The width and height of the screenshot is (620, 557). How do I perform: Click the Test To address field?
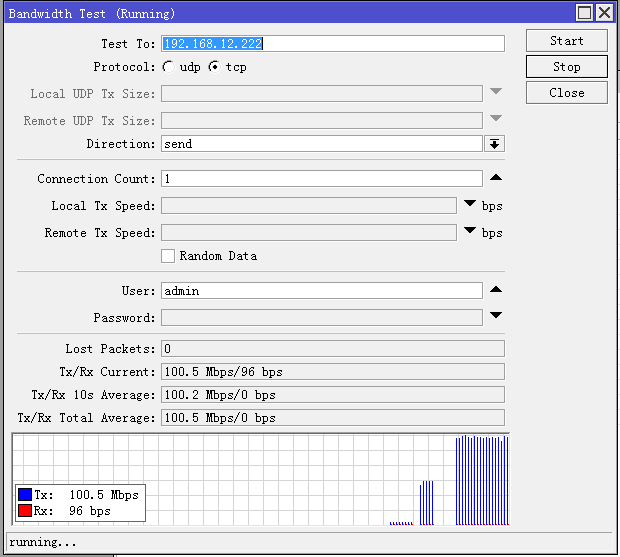332,44
